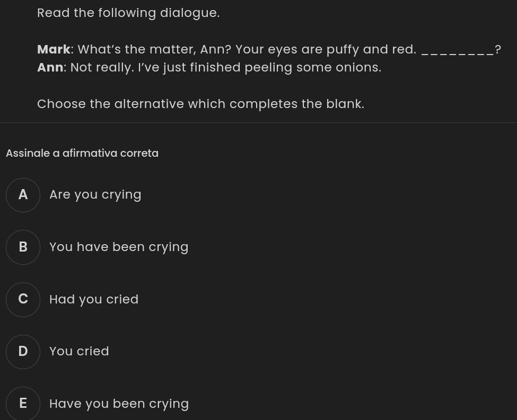
Task: Click 'Read the following dialogue.' text
Action: click(x=128, y=13)
